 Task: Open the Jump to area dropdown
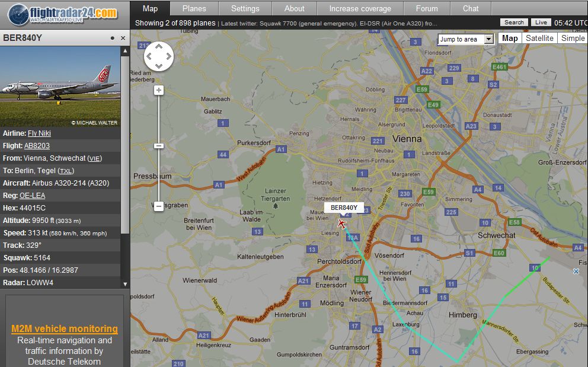(x=466, y=39)
